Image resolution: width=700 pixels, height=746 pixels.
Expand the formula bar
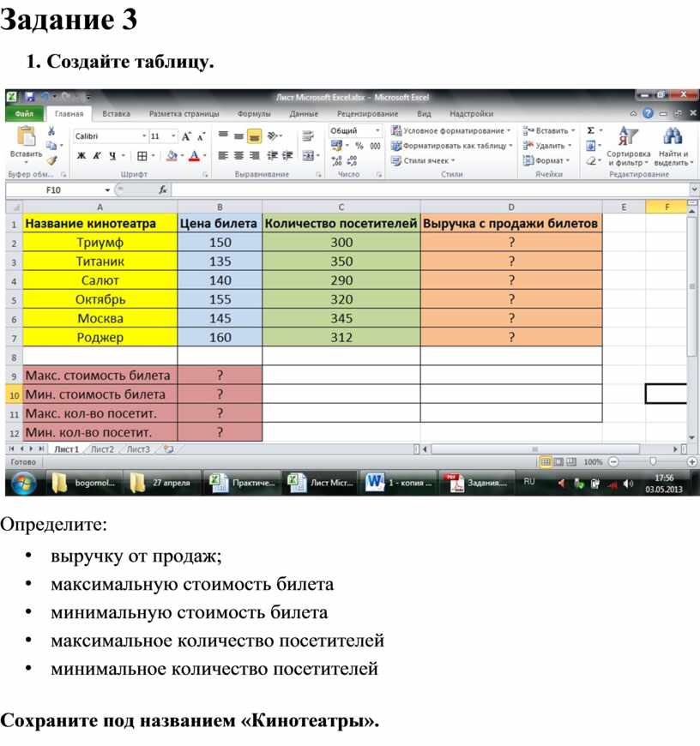click(x=694, y=190)
